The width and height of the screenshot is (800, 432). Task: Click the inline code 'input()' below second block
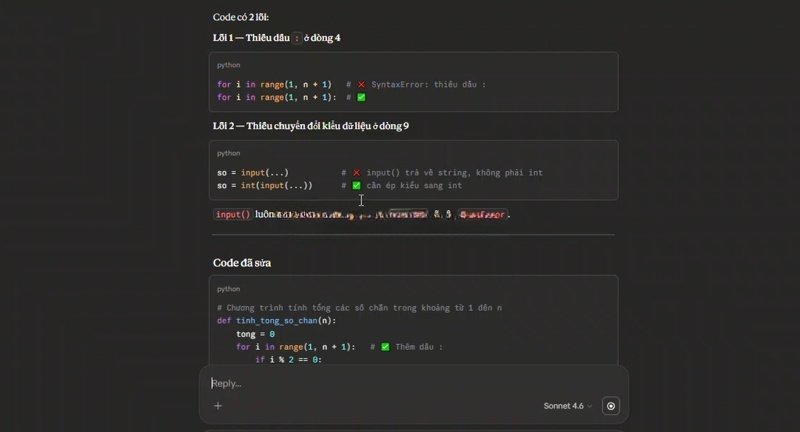coord(233,214)
